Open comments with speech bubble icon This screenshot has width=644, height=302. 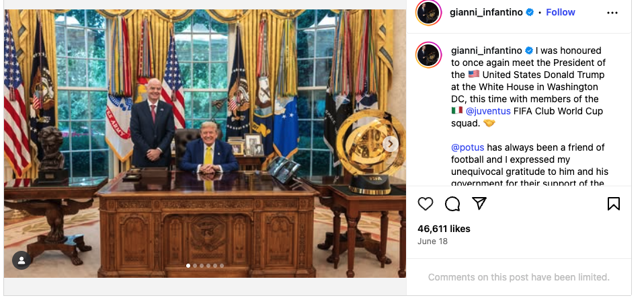[452, 203]
